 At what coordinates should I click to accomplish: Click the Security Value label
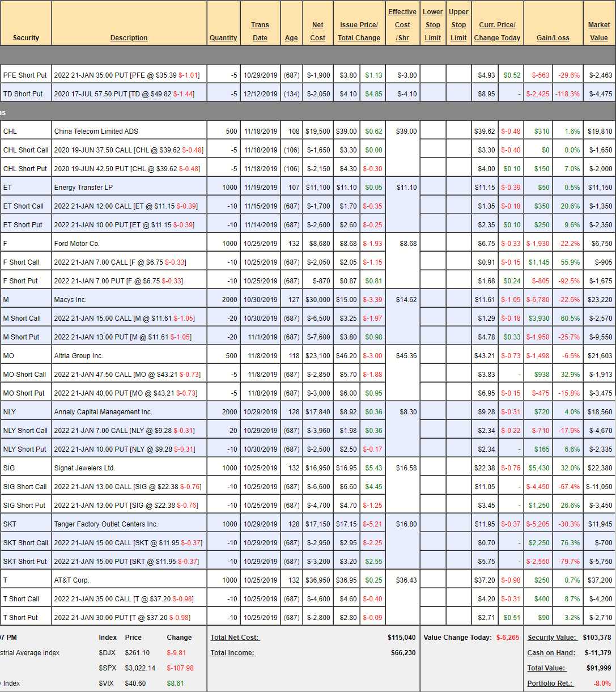[552, 638]
